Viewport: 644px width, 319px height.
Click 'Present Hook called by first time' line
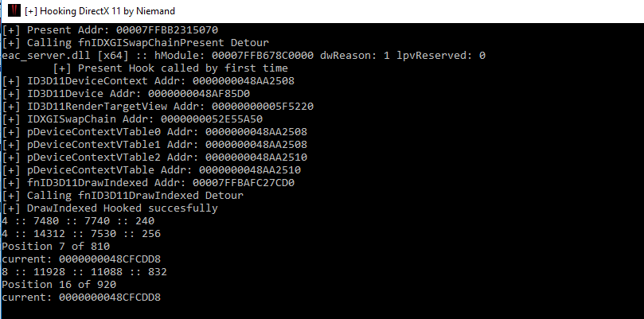click(170, 68)
